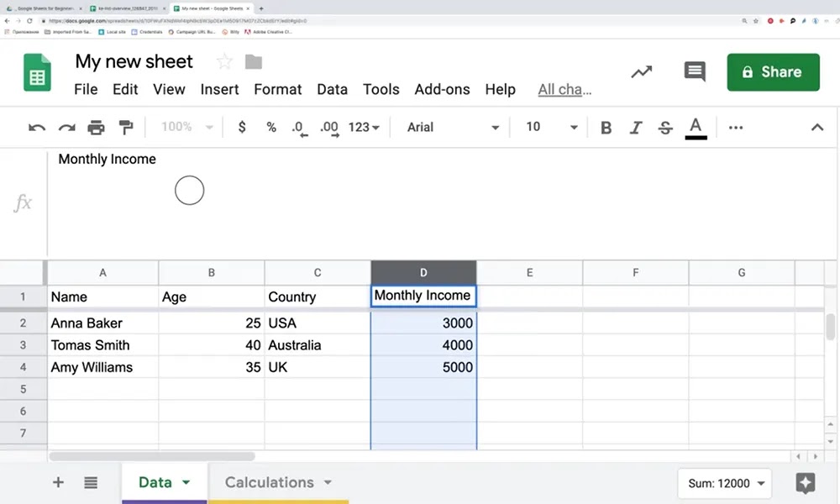
Task: Toggle italic formatting
Action: tap(636, 128)
